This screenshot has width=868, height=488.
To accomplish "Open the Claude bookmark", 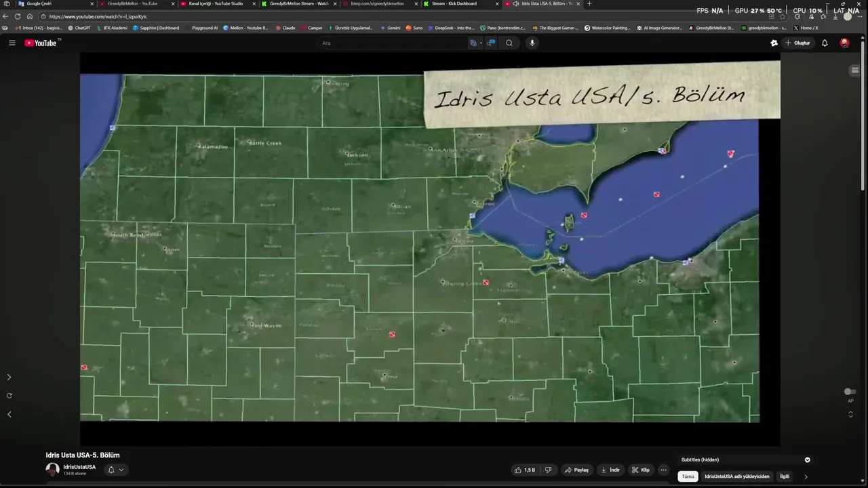I will (x=285, y=28).
